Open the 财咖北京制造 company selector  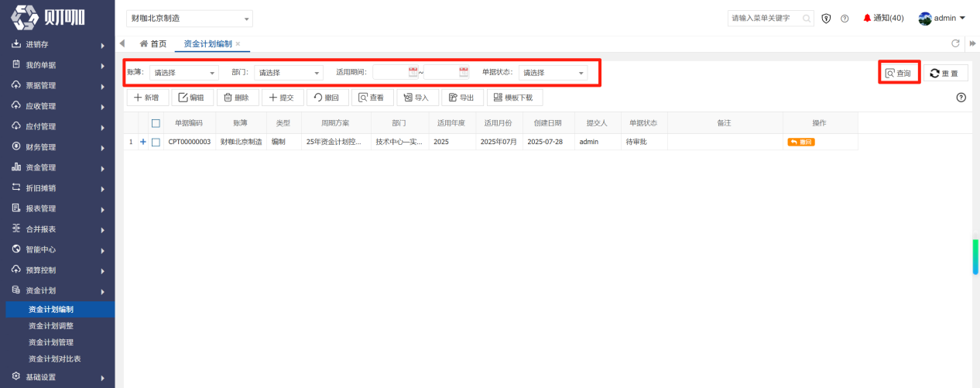pyautogui.click(x=190, y=19)
